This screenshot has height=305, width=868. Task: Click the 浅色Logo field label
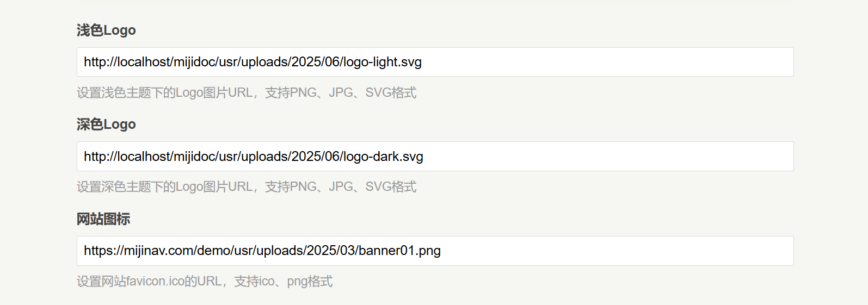[x=106, y=30]
